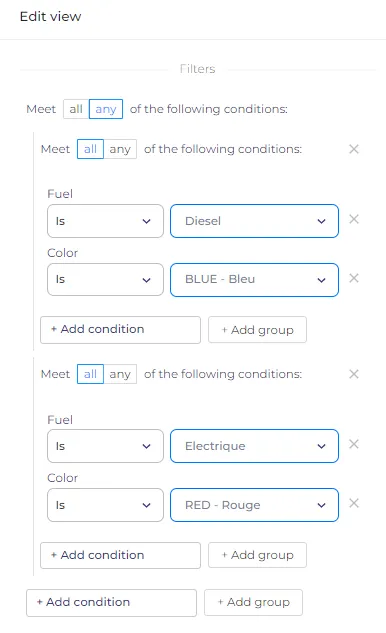Remove the first filter group with X
The image size is (386, 633).
click(354, 149)
